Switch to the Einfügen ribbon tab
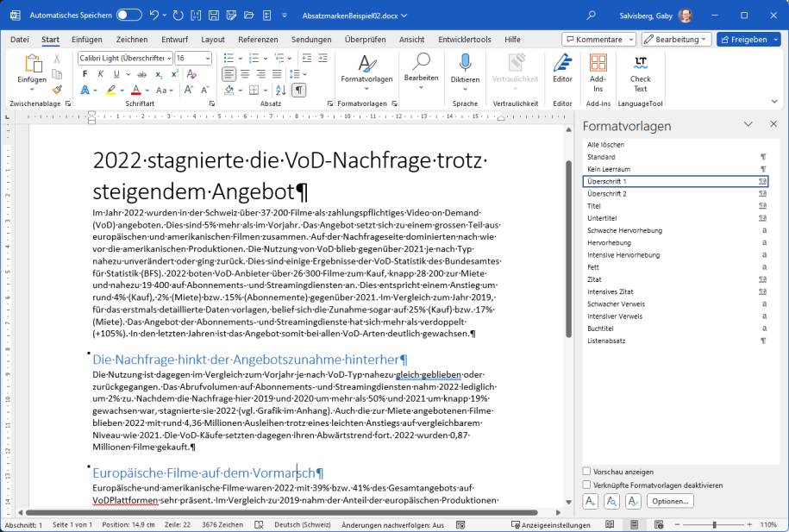The width and height of the screenshot is (789, 532). 86,39
